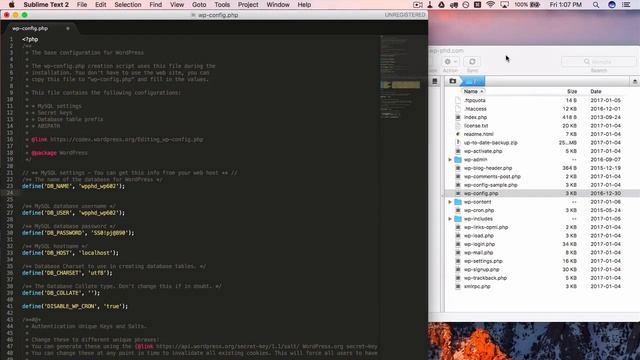Close the wp-config.php tab in Sublime Text
640x360 pixels.
[x=68, y=29]
